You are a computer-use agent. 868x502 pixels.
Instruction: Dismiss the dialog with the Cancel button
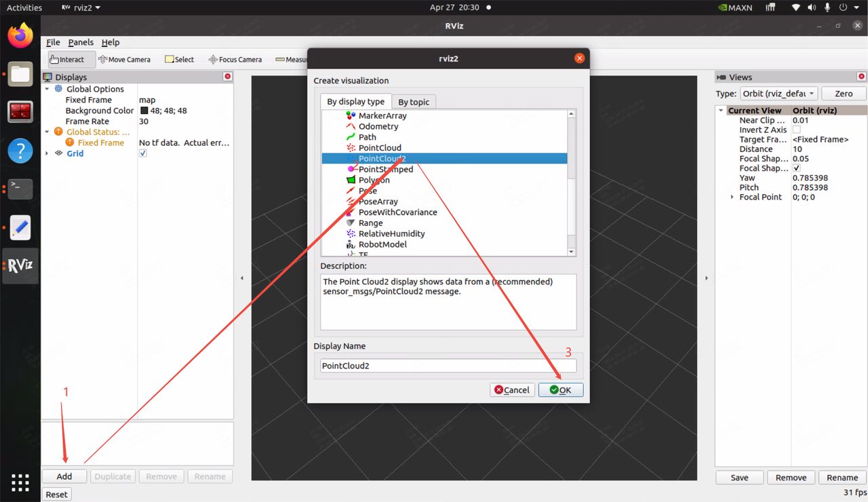(x=512, y=390)
